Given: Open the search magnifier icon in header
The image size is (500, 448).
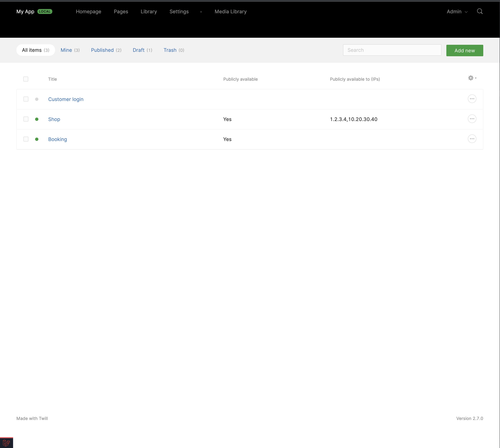Looking at the screenshot, I should tap(479, 11).
